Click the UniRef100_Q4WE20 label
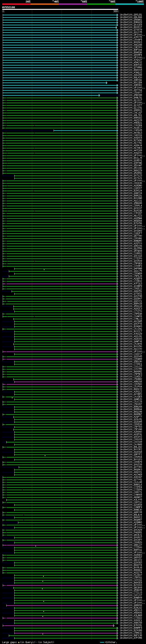 coord(131,399)
